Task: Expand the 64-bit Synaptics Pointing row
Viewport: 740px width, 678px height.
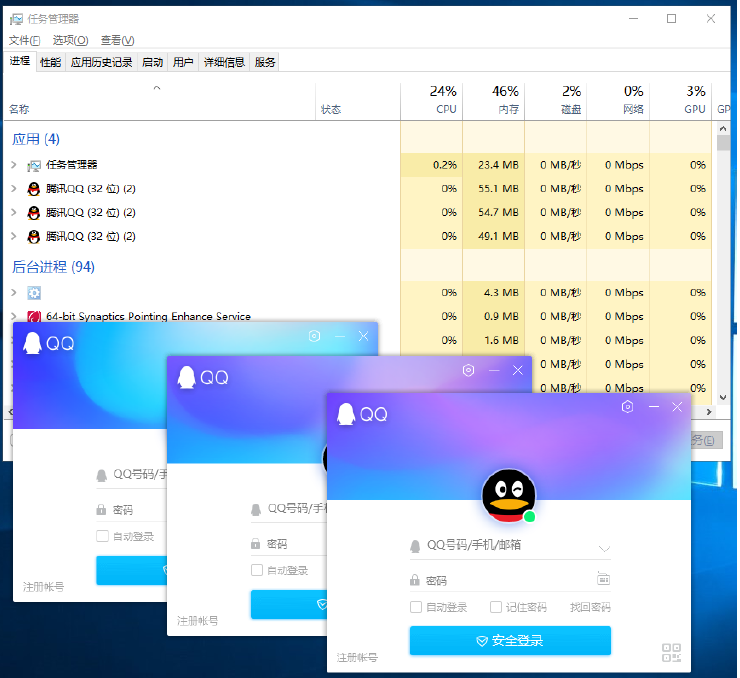Action: pos(14,316)
